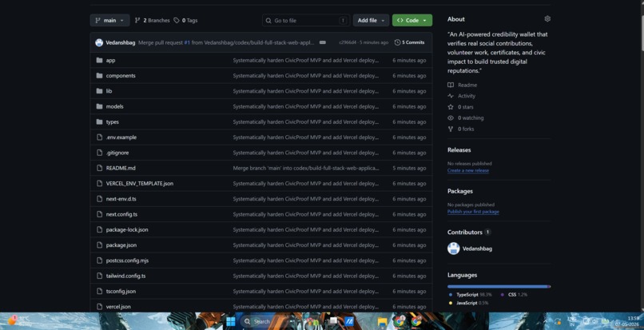Open the tsconfig.json file

click(x=121, y=292)
